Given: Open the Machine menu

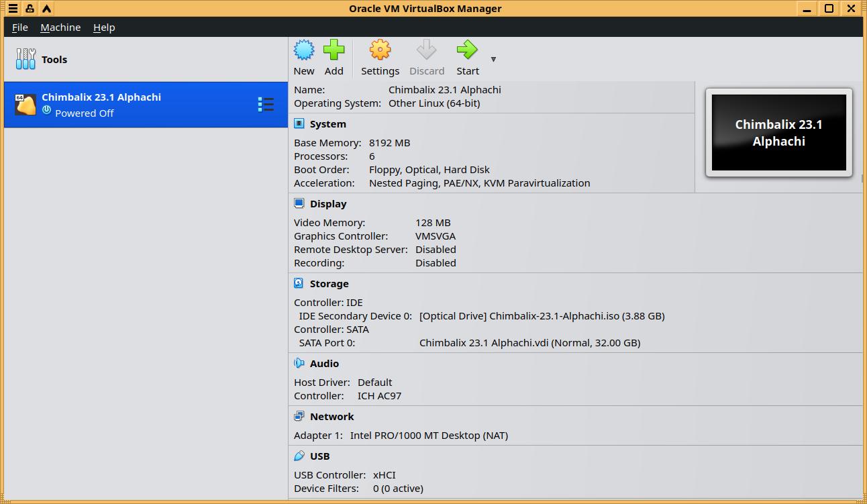Looking at the screenshot, I should point(60,28).
